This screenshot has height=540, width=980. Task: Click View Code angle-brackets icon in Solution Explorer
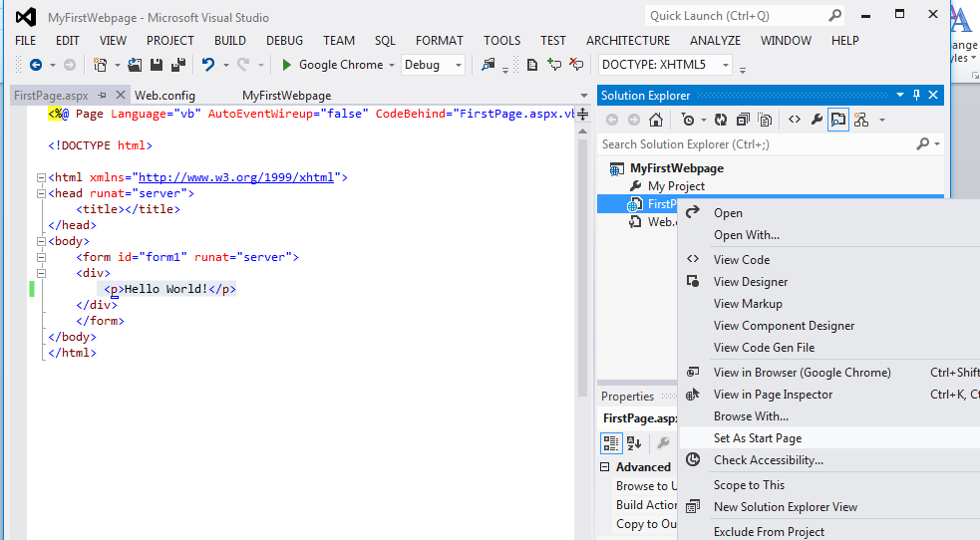[x=795, y=120]
